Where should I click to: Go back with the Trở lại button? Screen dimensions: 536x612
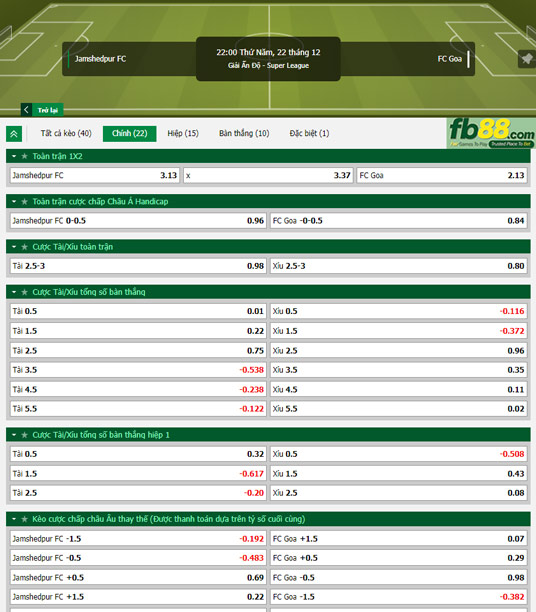tap(42, 110)
